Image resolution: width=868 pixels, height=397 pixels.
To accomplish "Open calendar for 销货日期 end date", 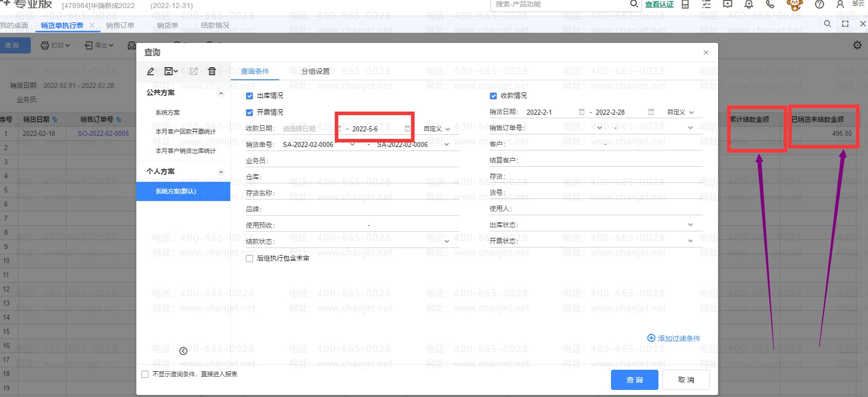I will click(x=651, y=112).
